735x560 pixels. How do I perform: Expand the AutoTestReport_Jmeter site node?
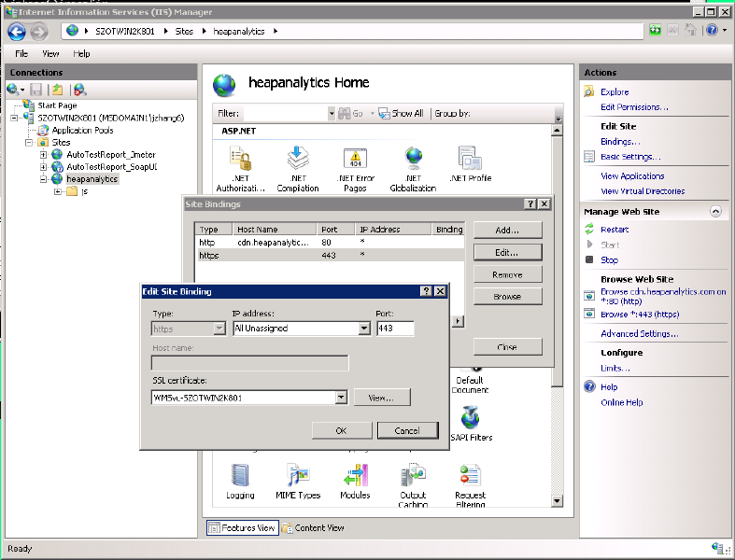[43, 155]
